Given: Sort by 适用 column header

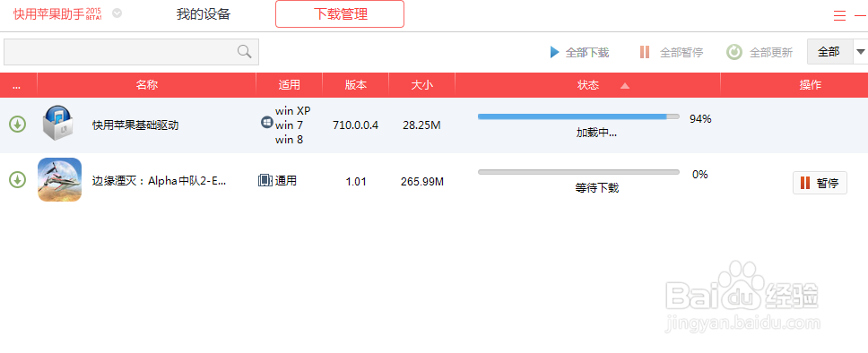Looking at the screenshot, I should tap(289, 84).
